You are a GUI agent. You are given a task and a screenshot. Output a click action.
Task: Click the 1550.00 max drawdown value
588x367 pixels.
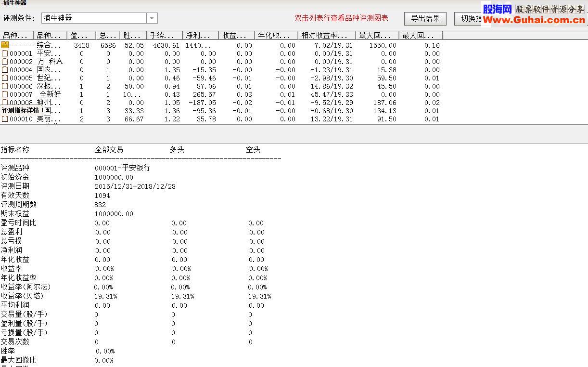(x=383, y=45)
